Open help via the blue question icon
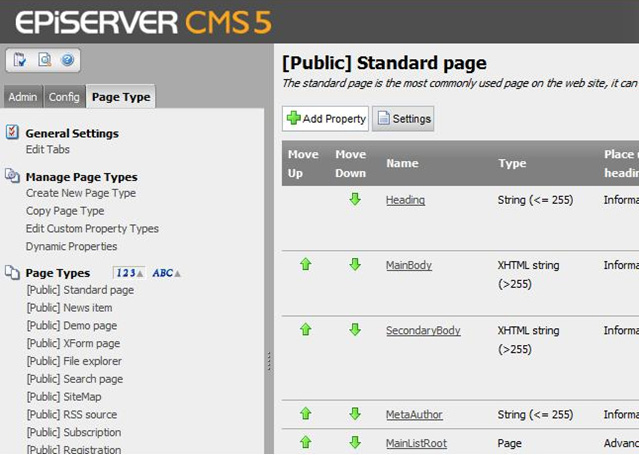This screenshot has height=455, width=639. 67,61
